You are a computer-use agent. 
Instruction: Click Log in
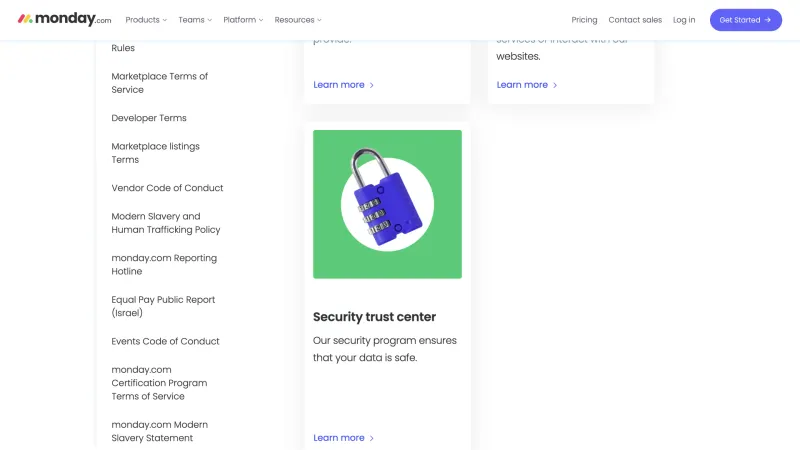point(684,20)
